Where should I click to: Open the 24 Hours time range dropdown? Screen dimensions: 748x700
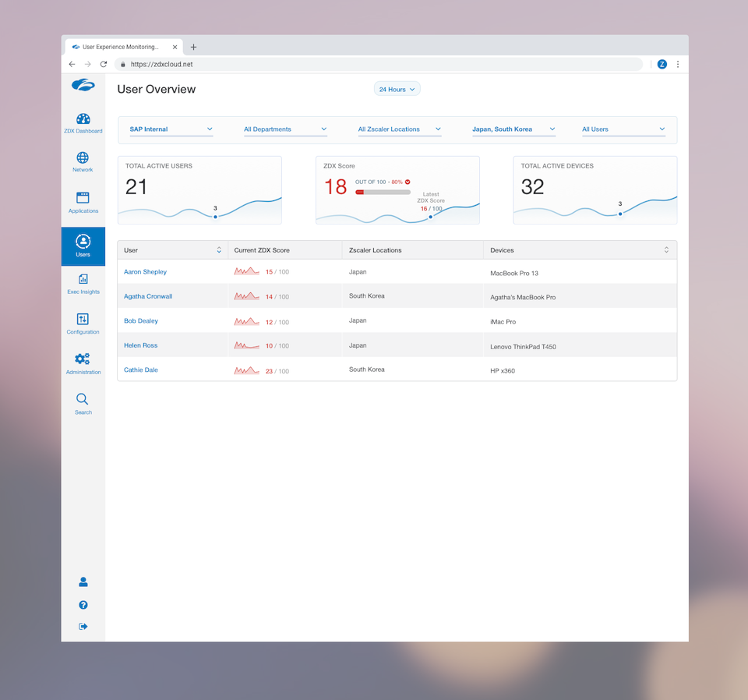pyautogui.click(x=397, y=89)
